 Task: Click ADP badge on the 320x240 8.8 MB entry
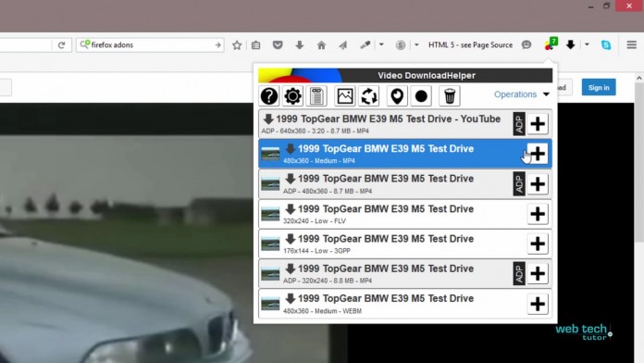[519, 274]
